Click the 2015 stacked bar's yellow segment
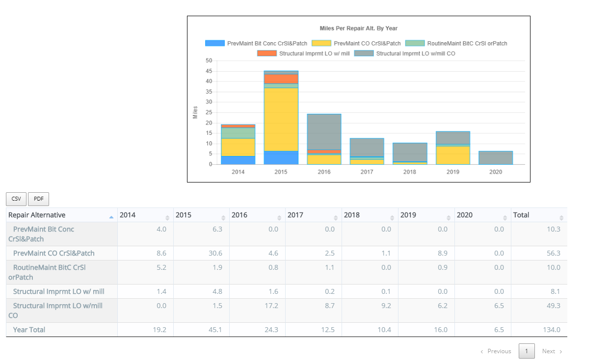This screenshot has width=610, height=364. click(281, 119)
